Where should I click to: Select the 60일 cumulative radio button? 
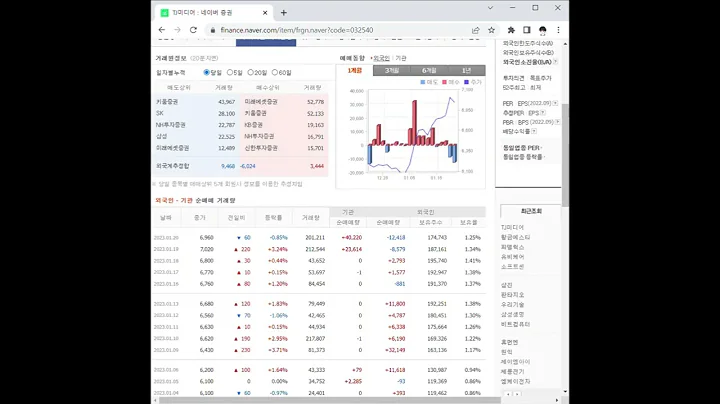pyautogui.click(x=275, y=73)
